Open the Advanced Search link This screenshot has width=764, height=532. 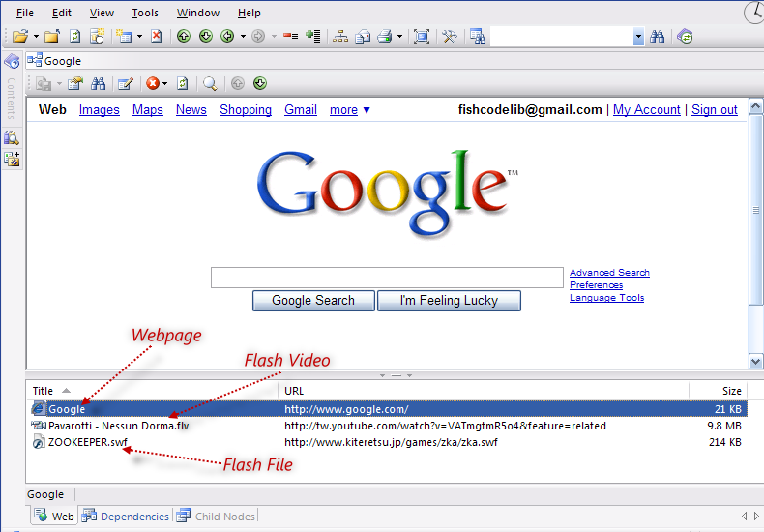tap(609, 273)
